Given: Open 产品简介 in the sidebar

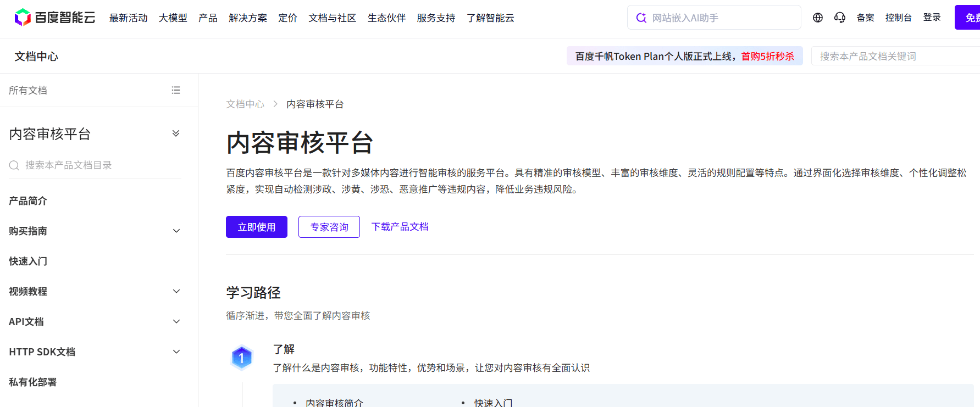Looking at the screenshot, I should click(28, 201).
